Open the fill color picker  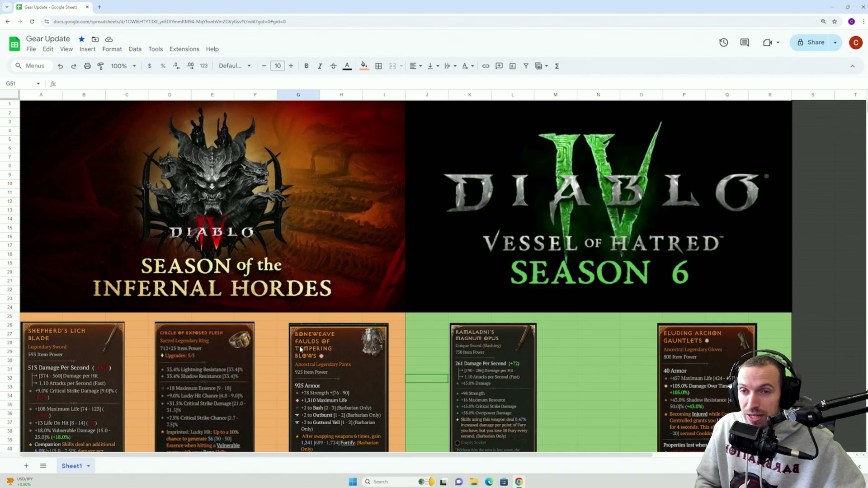[364, 66]
